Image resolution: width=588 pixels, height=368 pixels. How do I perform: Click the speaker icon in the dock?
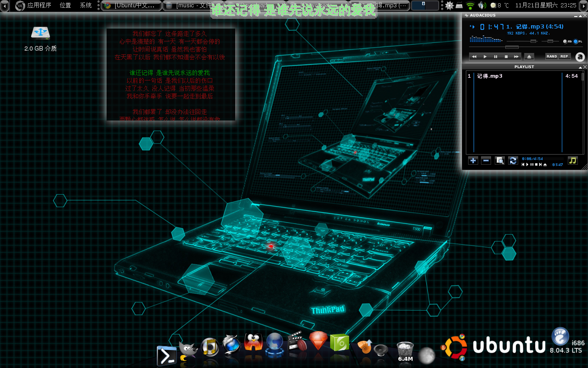pyautogui.click(x=381, y=351)
